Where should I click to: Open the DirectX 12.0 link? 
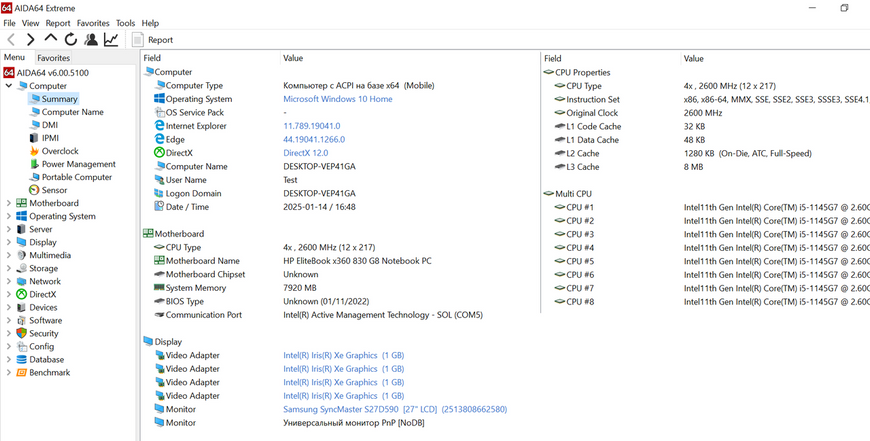coord(306,153)
